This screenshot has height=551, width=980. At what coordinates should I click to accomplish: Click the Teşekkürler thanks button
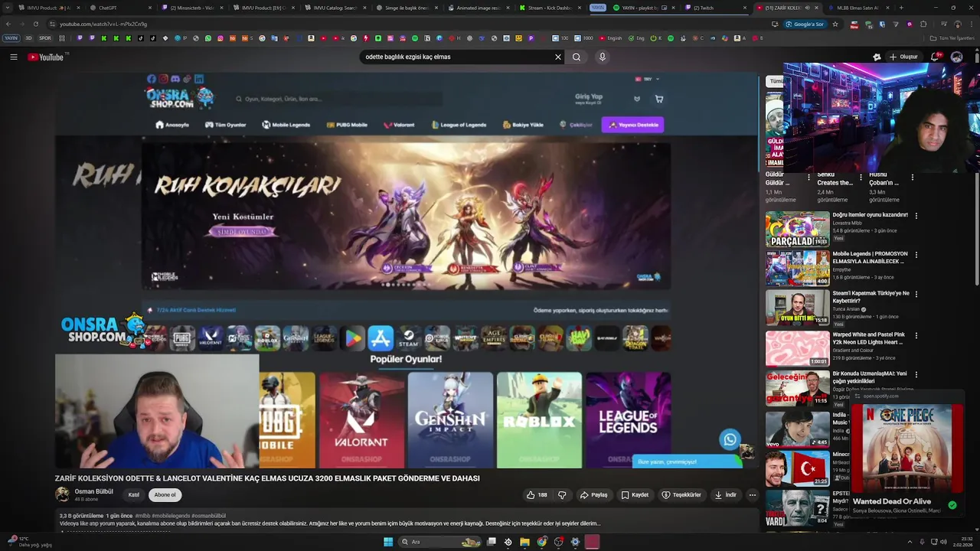(x=681, y=495)
